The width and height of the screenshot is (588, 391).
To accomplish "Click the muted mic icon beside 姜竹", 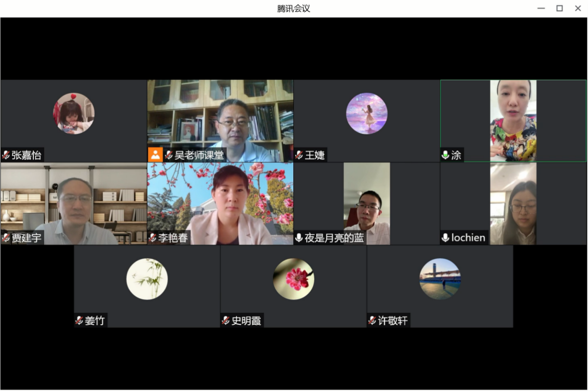I will point(79,320).
